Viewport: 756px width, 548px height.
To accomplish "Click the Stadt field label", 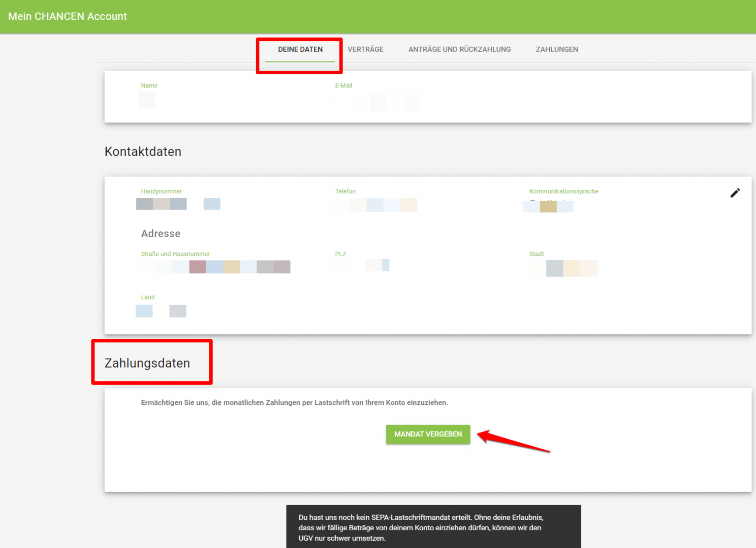I will 536,254.
